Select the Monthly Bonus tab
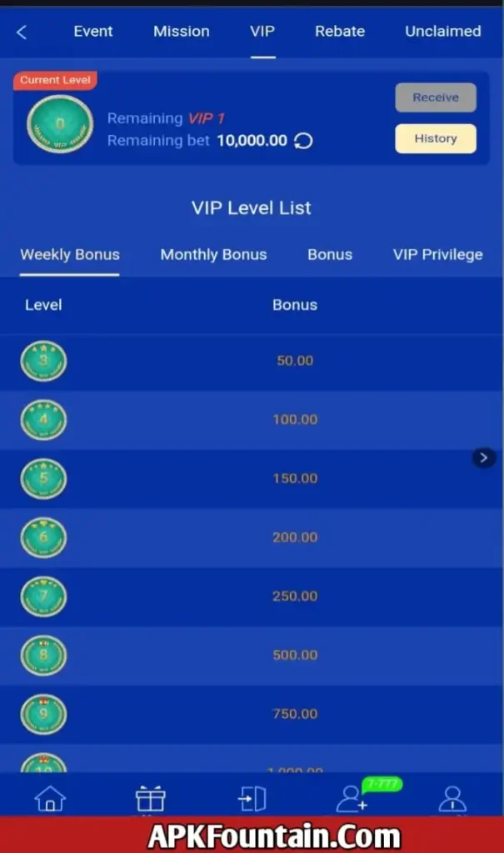Image resolution: width=504 pixels, height=853 pixels. point(213,255)
